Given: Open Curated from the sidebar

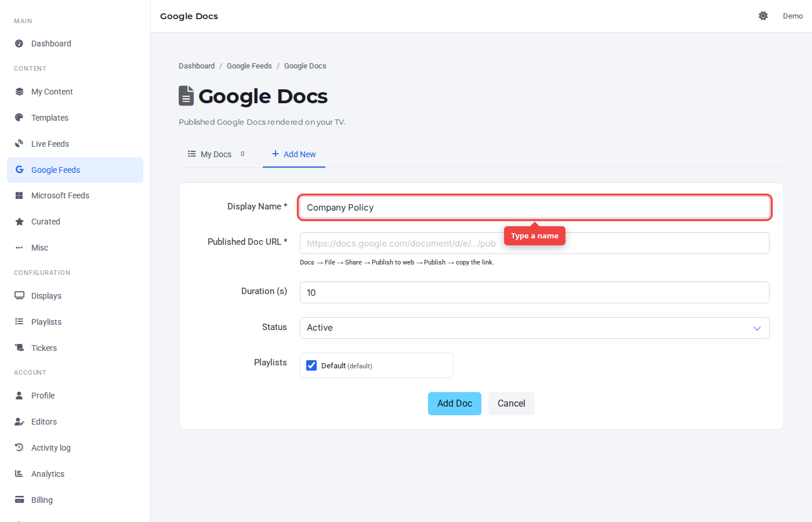Looking at the screenshot, I should pyautogui.click(x=75, y=222).
